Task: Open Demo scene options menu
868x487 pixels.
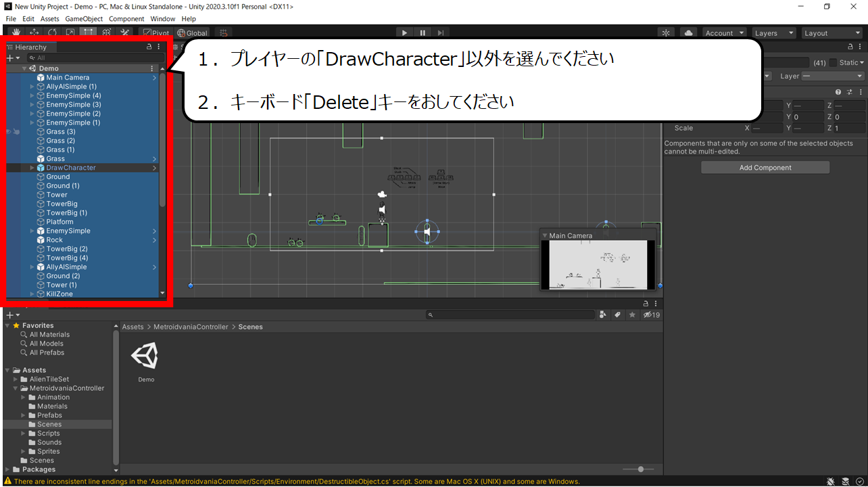Action: pos(151,68)
